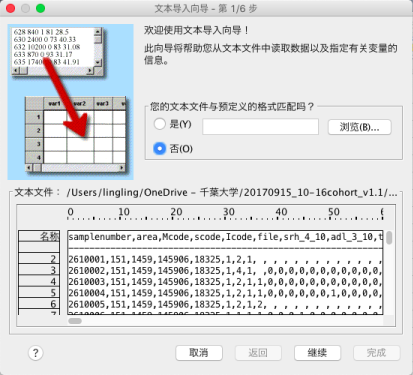The width and height of the screenshot is (413, 375).
Task: Click the ruler mark at 30
Action: coord(229,212)
